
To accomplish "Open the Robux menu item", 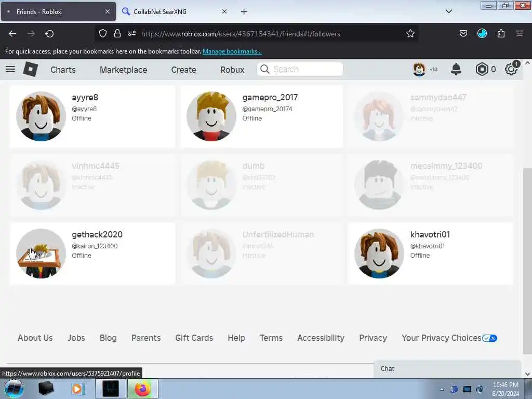I will pos(232,70).
